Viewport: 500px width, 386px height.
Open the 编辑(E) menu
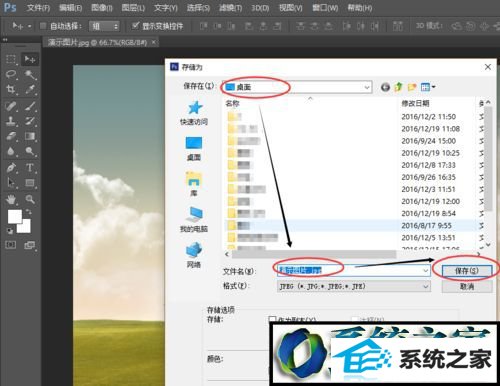click(70, 8)
